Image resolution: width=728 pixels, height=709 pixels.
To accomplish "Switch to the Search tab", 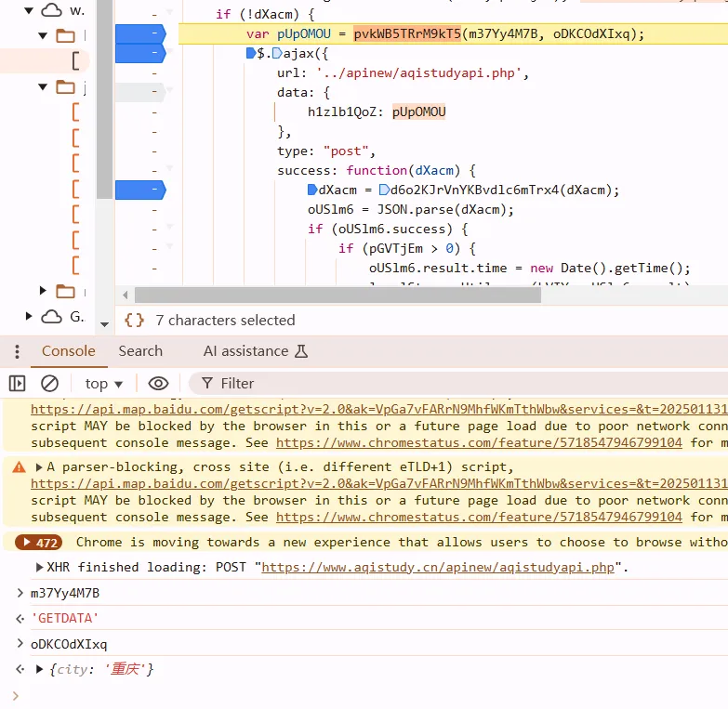I will pyautogui.click(x=140, y=351).
